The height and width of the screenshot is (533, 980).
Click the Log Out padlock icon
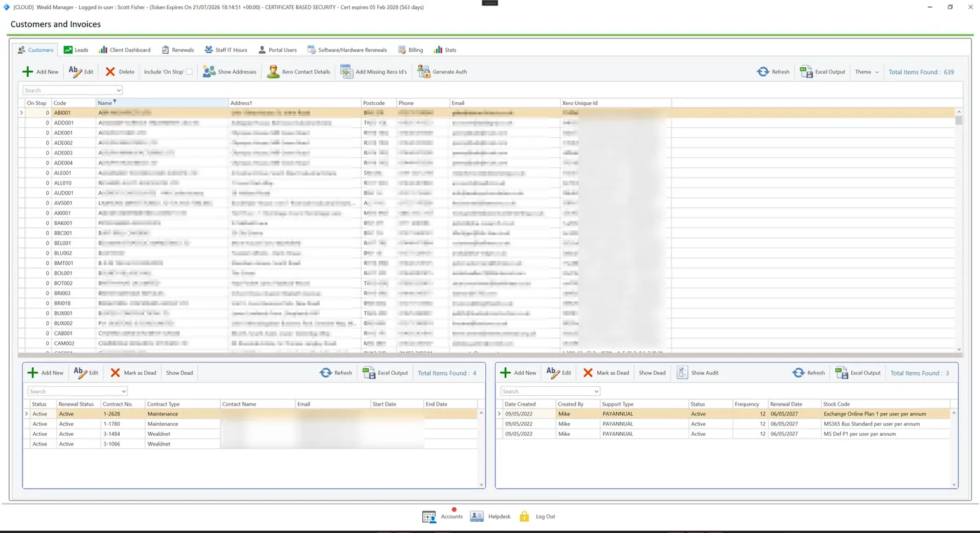pos(524,516)
